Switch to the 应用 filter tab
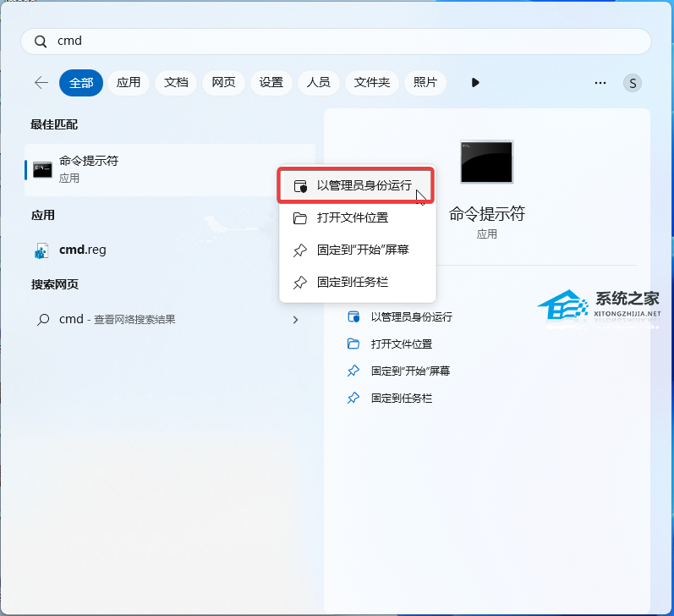This screenshot has height=616, width=674. [129, 82]
